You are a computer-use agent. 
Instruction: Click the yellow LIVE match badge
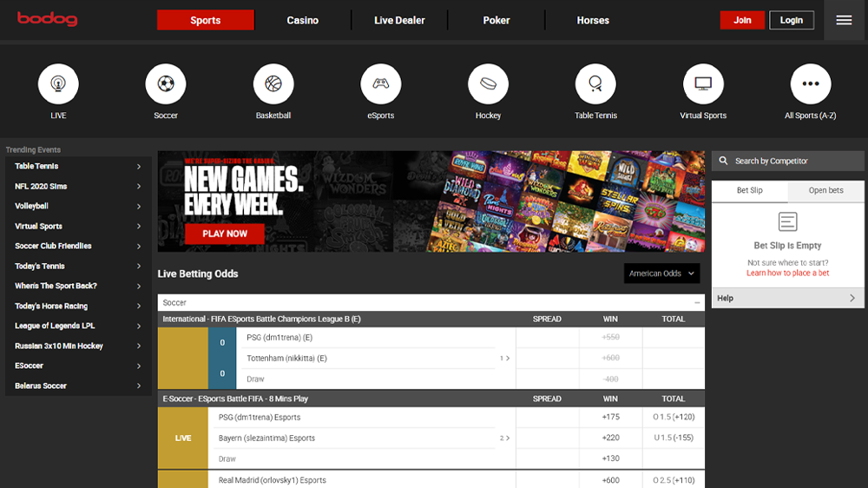pyautogui.click(x=183, y=439)
